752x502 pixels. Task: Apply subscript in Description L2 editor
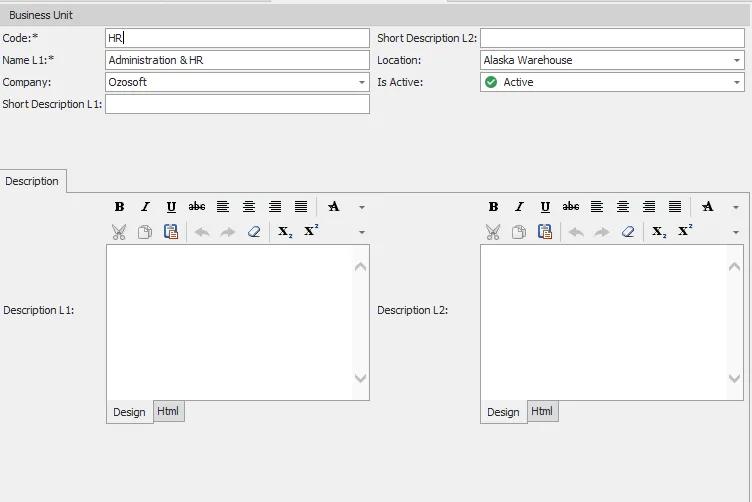tap(659, 232)
